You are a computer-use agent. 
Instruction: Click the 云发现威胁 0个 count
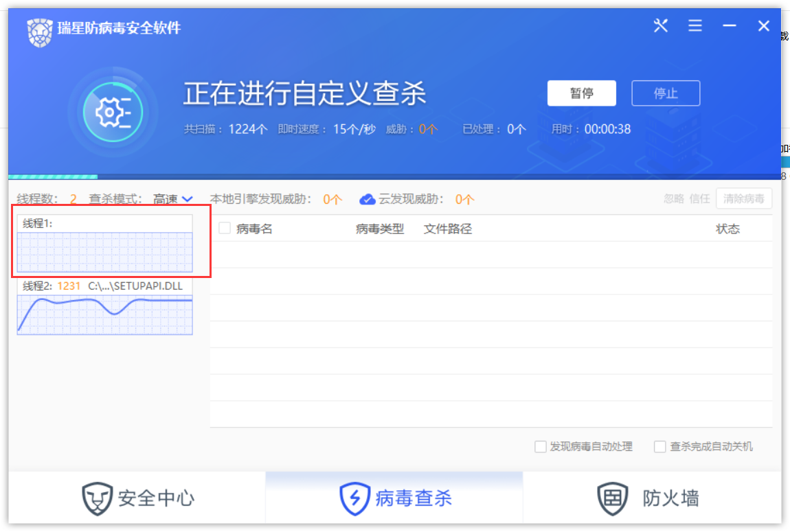click(464, 200)
